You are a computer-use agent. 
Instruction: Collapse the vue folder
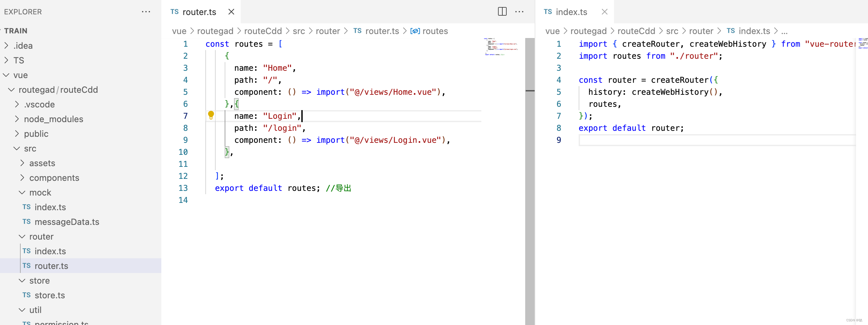(81, 75)
